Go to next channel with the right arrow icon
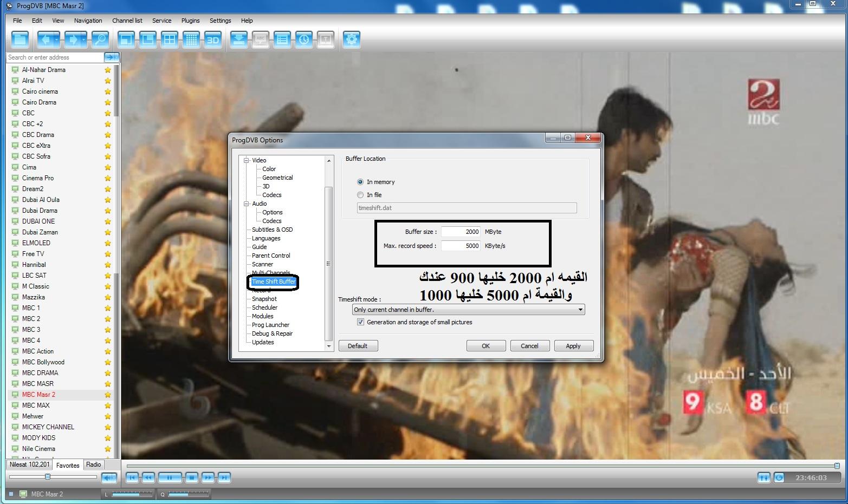 (73, 40)
